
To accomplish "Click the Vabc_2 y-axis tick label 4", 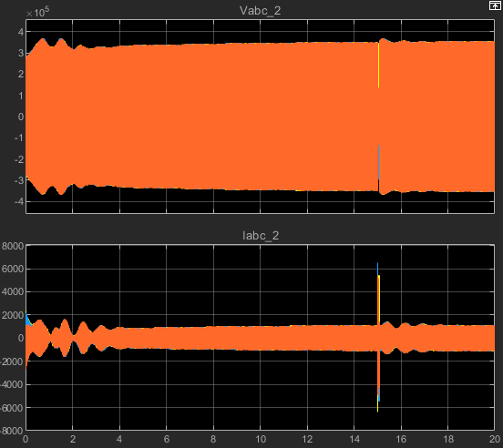I will point(21,32).
